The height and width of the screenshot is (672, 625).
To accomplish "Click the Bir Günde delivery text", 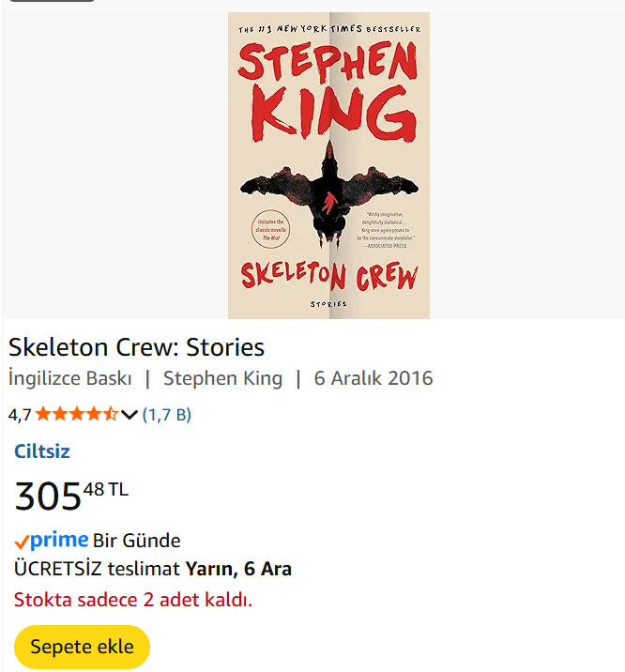I will point(137,541).
